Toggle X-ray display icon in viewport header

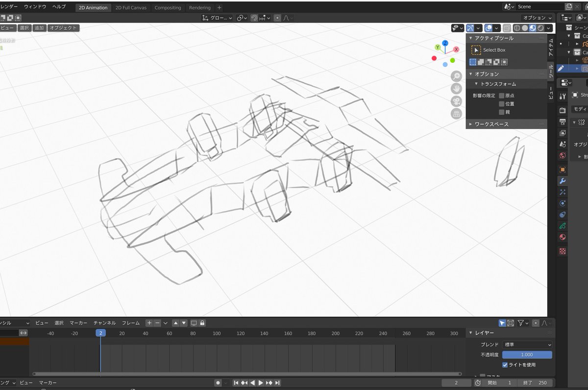(507, 28)
